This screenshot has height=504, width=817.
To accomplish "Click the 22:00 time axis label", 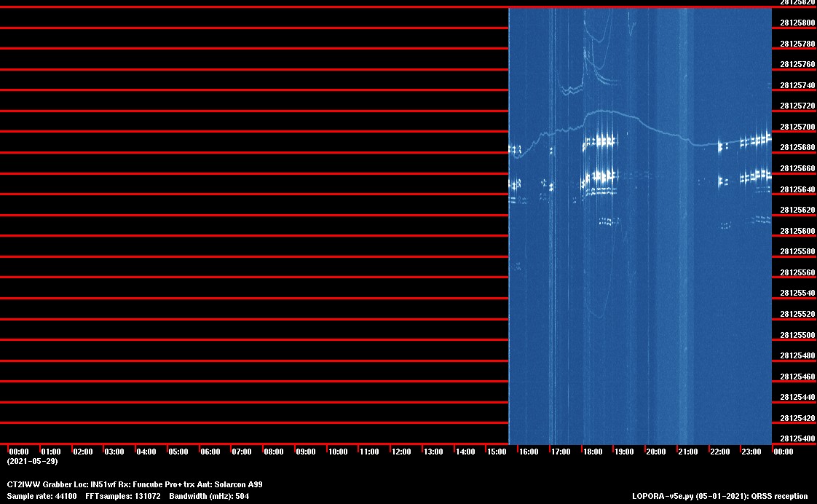I will click(x=720, y=452).
